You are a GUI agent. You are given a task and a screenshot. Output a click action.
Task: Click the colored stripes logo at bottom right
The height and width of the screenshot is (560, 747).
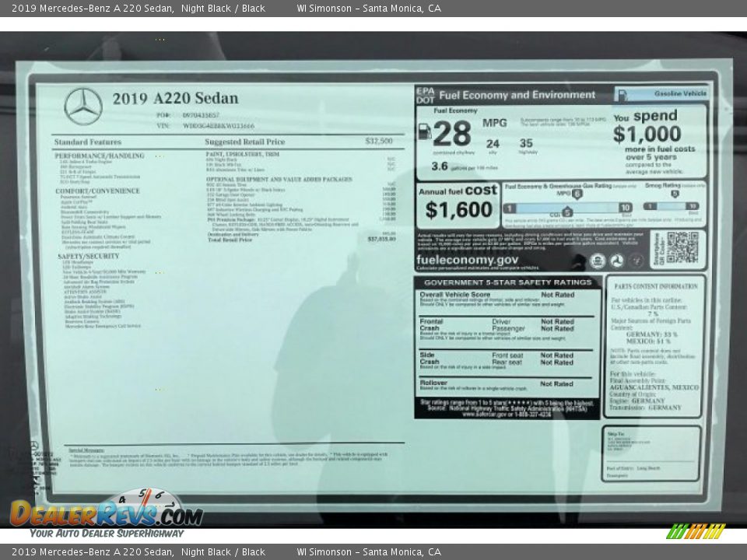696,531
